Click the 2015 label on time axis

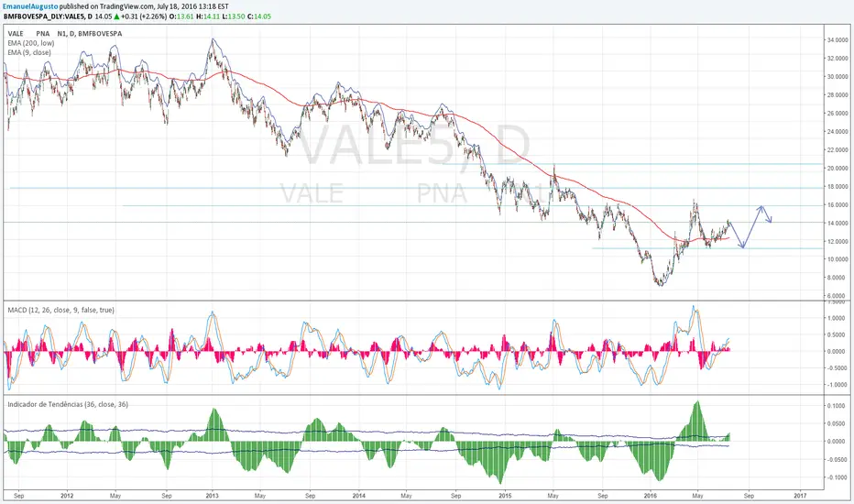506,496
